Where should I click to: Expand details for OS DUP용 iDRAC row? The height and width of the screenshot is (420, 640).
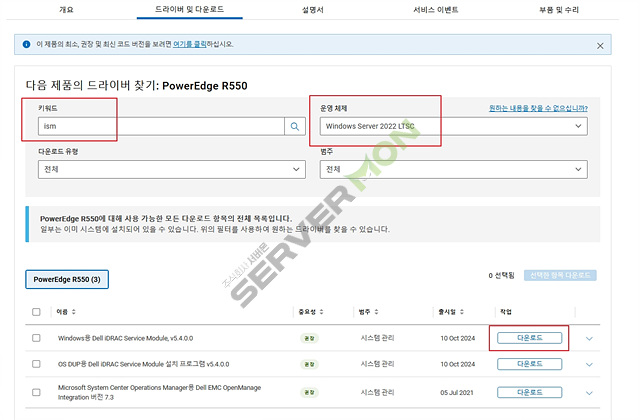pos(589,364)
